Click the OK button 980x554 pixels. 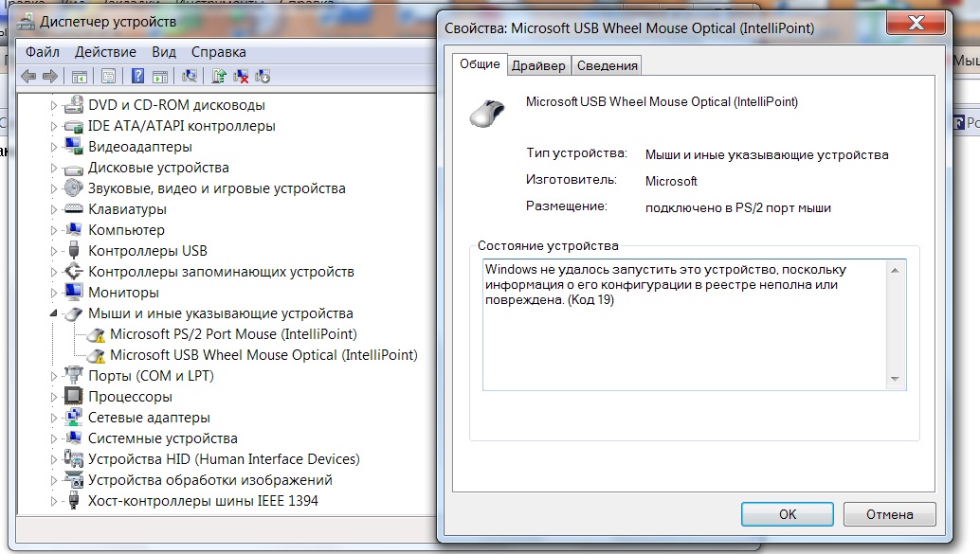click(x=788, y=514)
